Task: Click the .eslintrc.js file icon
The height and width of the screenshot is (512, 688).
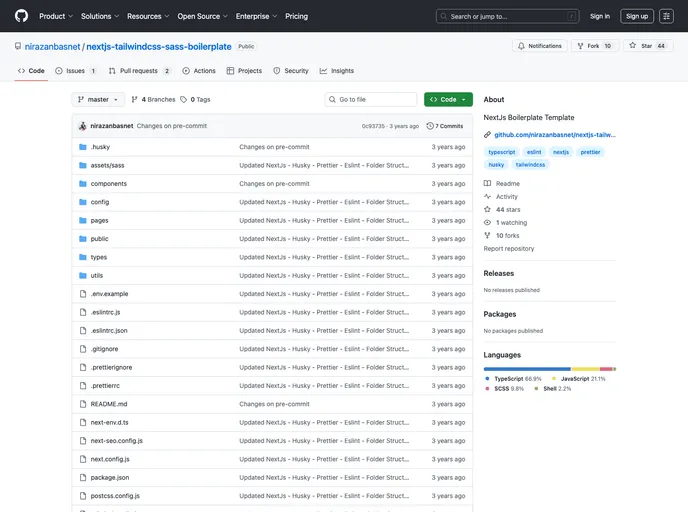Action: pyautogui.click(x=82, y=312)
